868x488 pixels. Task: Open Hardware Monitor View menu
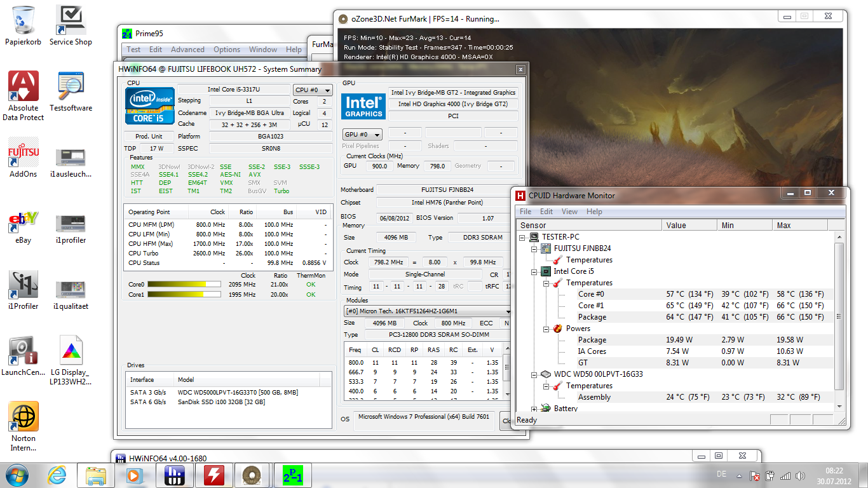coord(569,212)
